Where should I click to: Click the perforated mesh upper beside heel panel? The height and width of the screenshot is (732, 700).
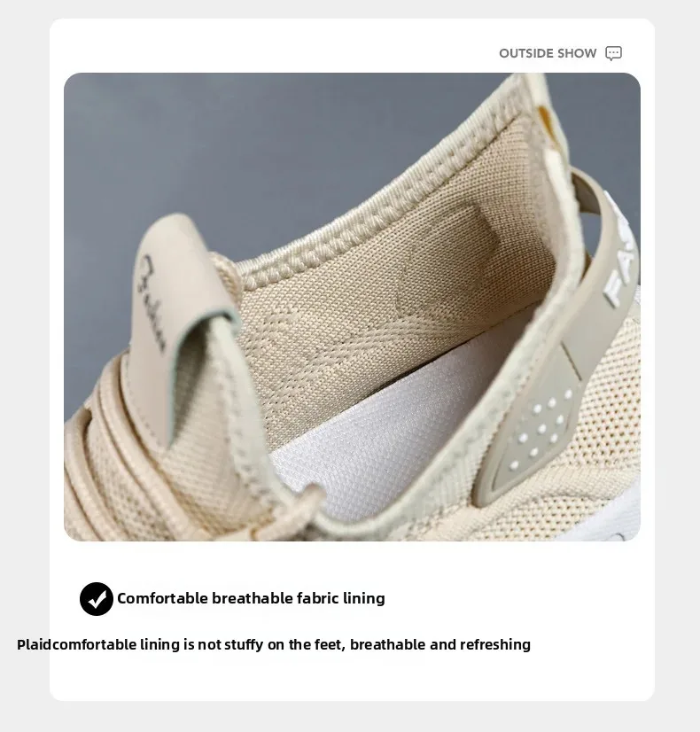pos(602,420)
